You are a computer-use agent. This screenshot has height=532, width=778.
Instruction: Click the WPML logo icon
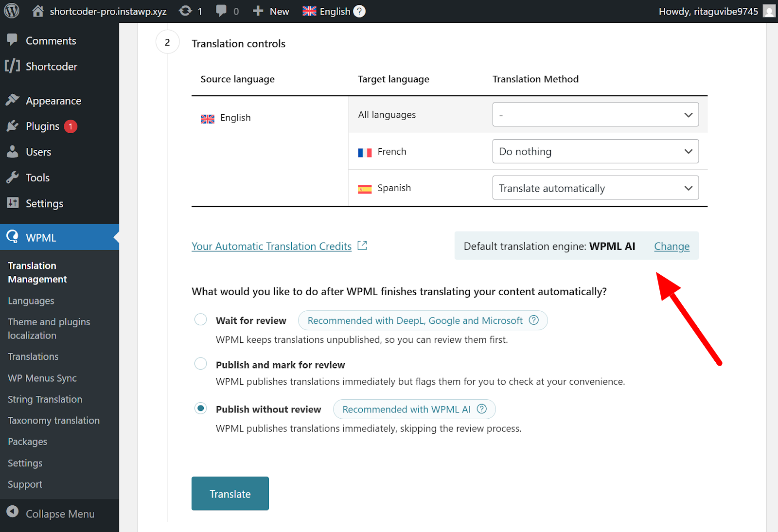click(12, 237)
